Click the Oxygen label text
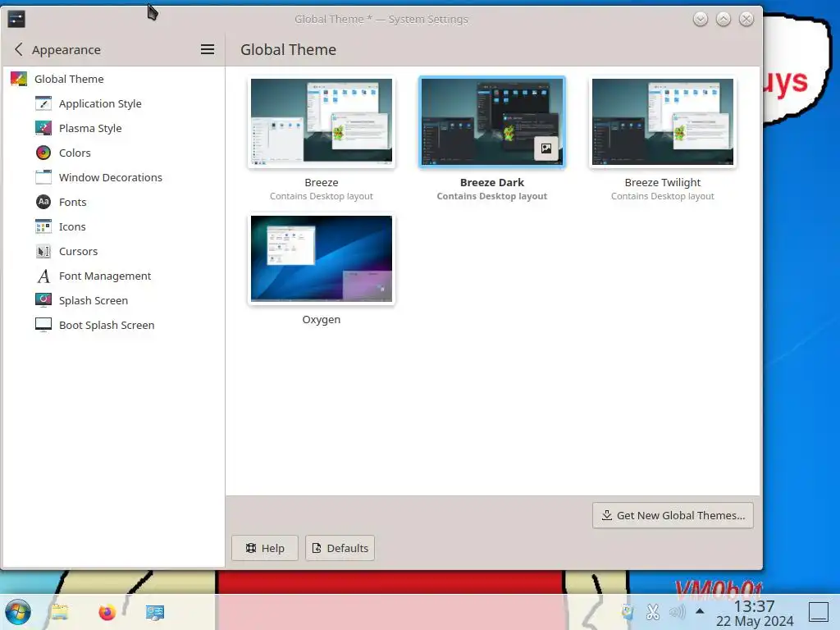Screen dimensions: 840x630 322,319
